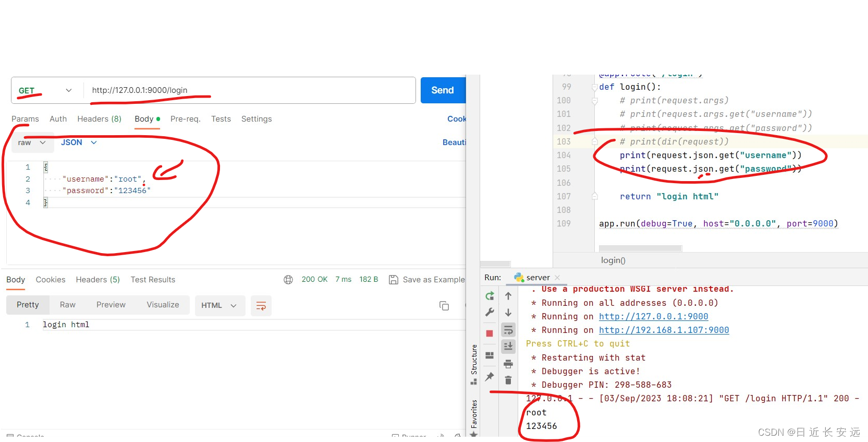868x442 pixels.
Task: Click the Rerun server icon in PyCharm
Action: (490, 296)
